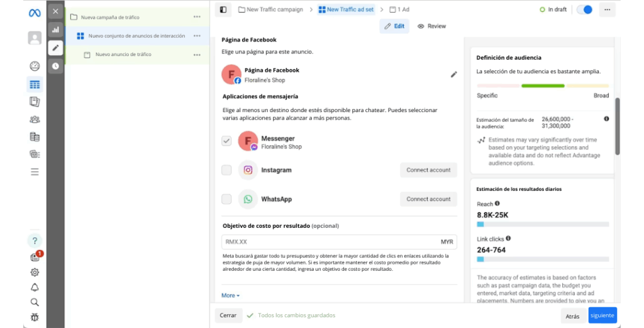Click Connect account for Instagram

tap(428, 170)
